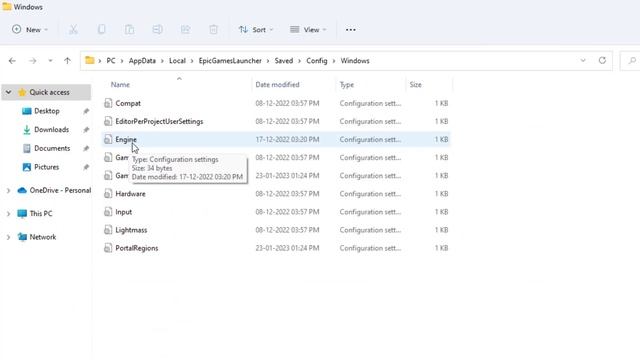Click the Input file icon

coord(108,212)
